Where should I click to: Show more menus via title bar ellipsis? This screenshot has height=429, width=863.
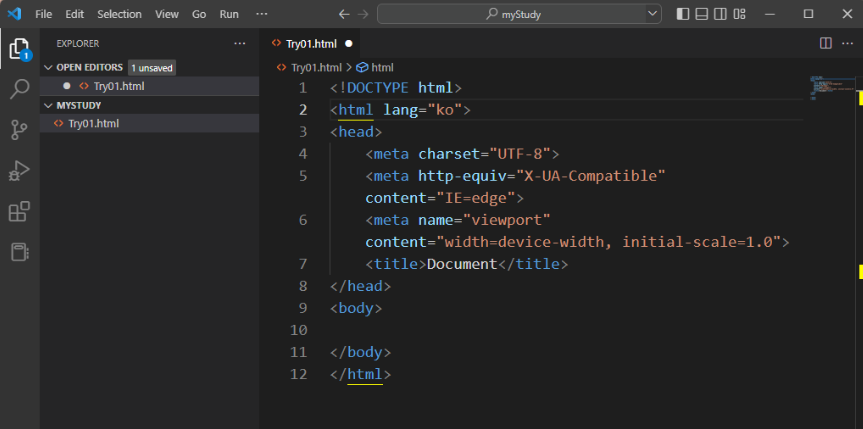click(x=262, y=14)
